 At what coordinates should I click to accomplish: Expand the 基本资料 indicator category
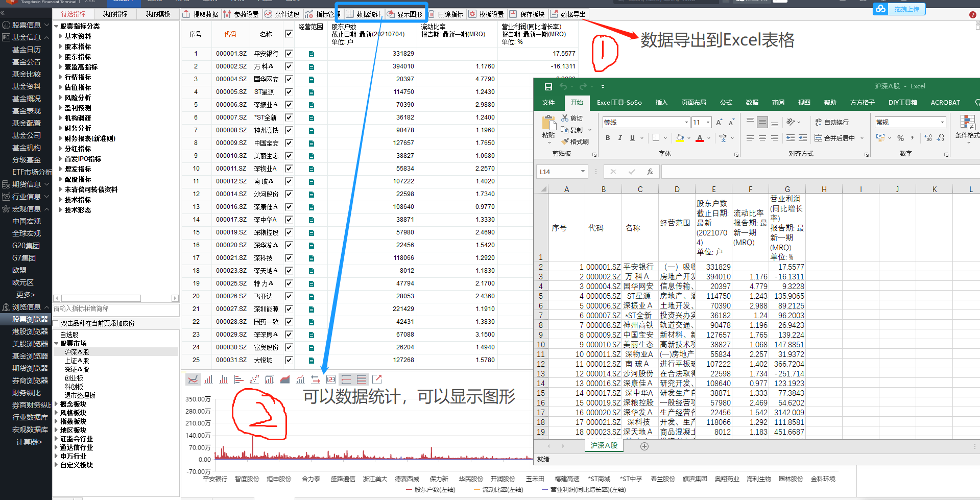tap(61, 36)
